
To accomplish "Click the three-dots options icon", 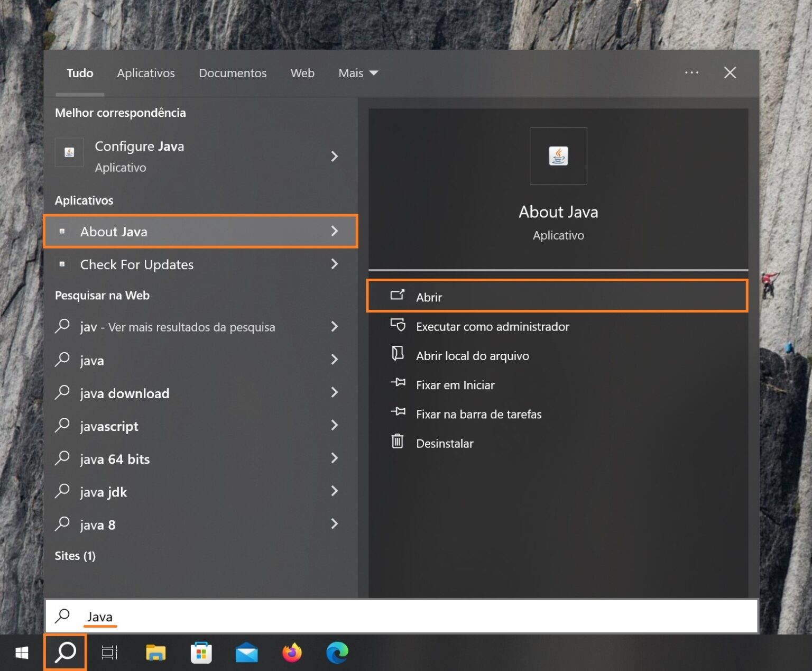I will [691, 73].
